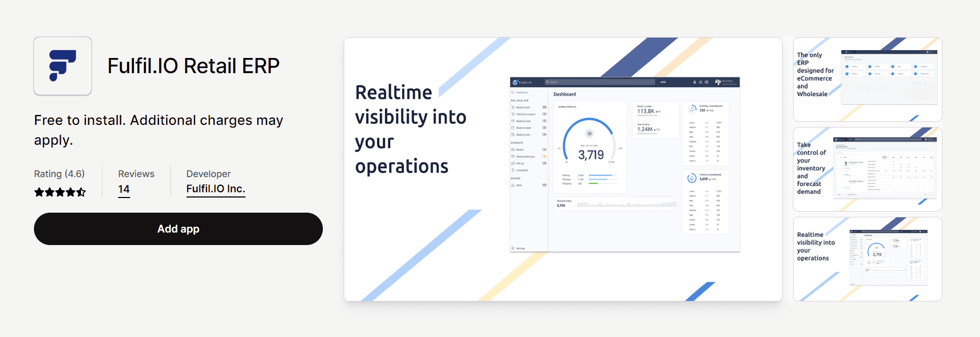Viewport: 980px width, 337px height.
Task: Open the Fulfil.IO Inc. developer link
Action: 216,189
